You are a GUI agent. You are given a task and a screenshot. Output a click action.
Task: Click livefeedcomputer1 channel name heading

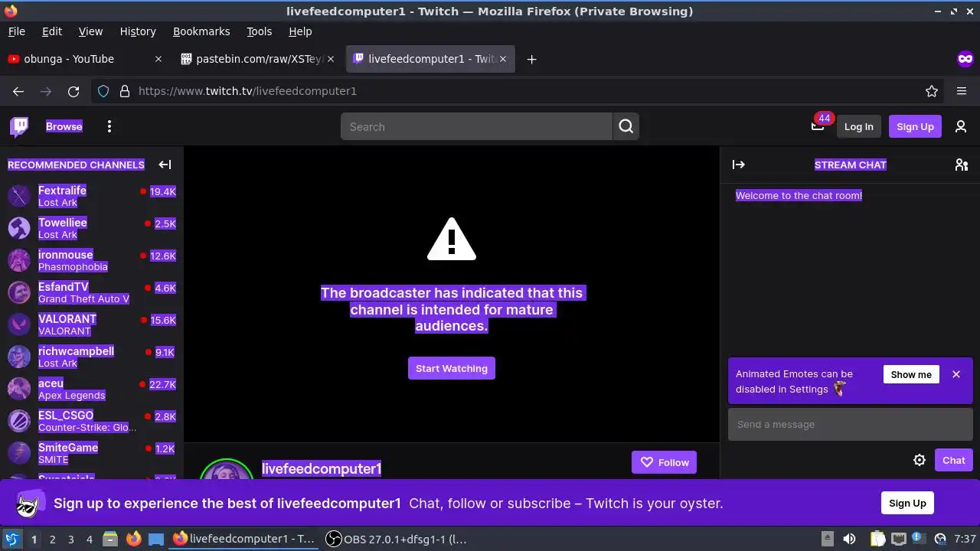[x=322, y=468]
